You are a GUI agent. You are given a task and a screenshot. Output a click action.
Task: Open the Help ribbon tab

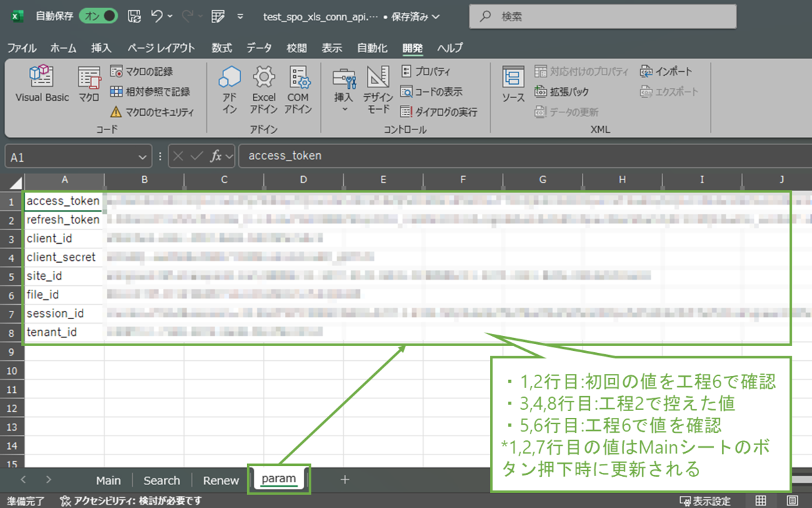tap(450, 48)
